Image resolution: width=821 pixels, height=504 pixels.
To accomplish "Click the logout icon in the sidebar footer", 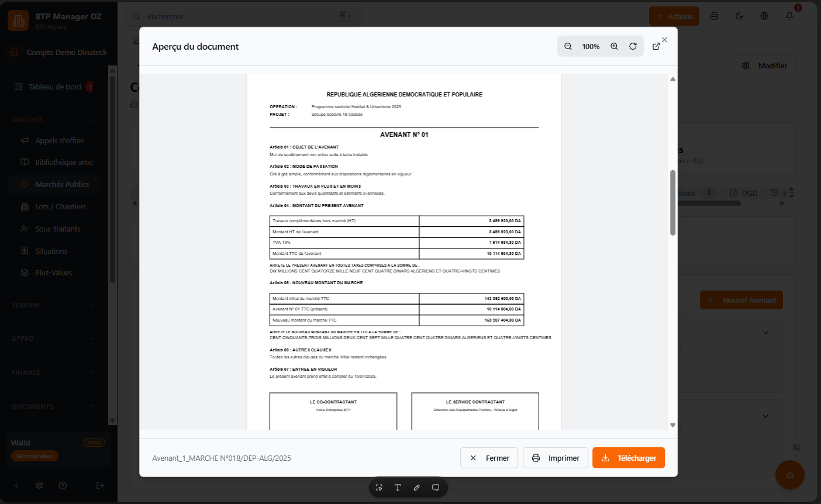I will (x=100, y=485).
